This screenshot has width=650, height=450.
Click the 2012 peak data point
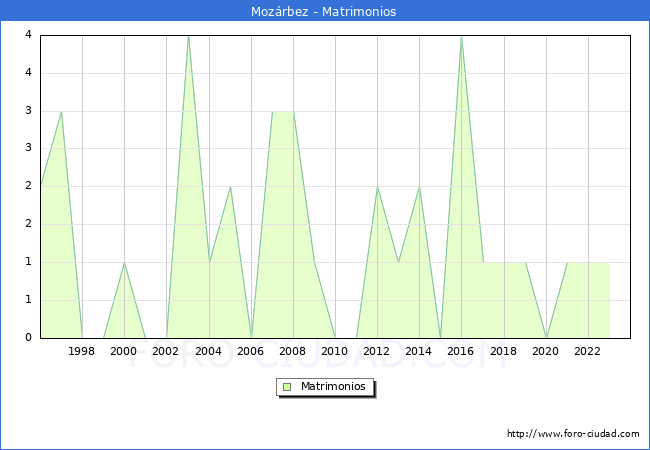377,187
